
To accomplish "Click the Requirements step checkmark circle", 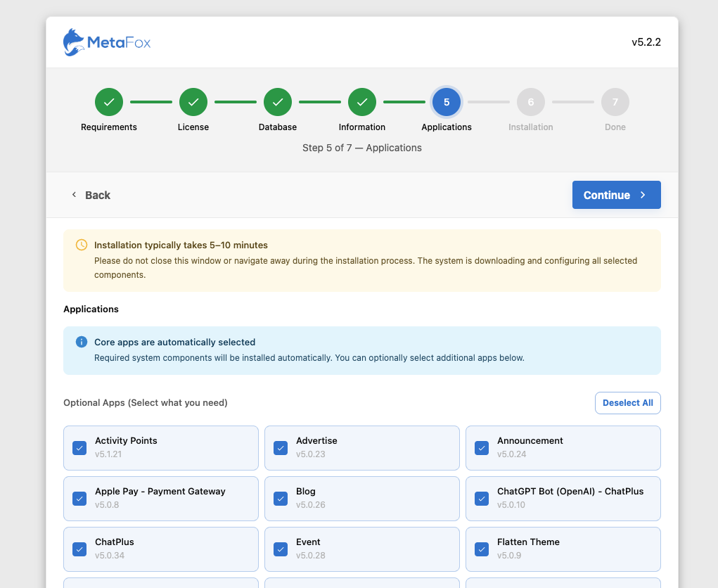I will coord(109,102).
